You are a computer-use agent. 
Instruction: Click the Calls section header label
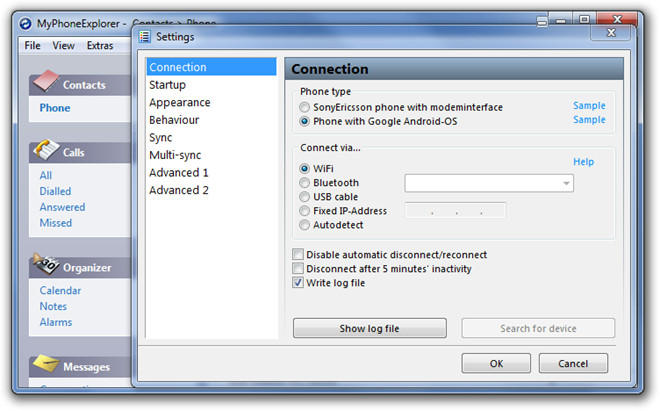[74, 152]
